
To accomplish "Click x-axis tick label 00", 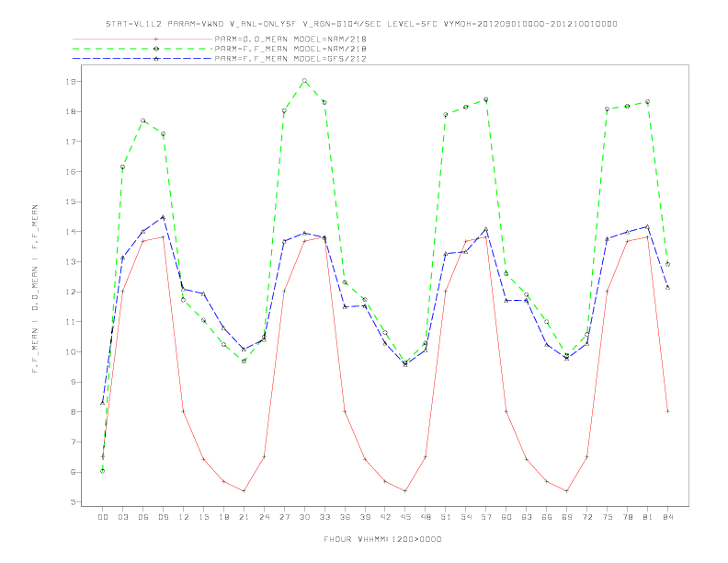I will (103, 517).
